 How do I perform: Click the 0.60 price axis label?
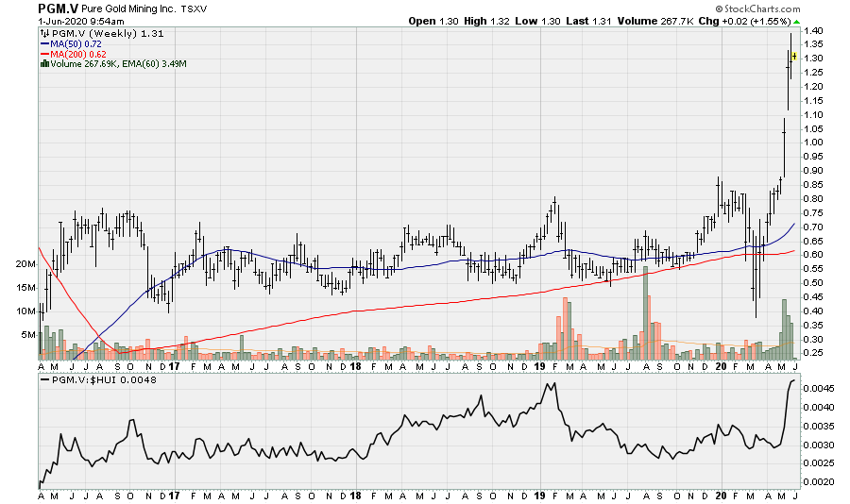[814, 255]
